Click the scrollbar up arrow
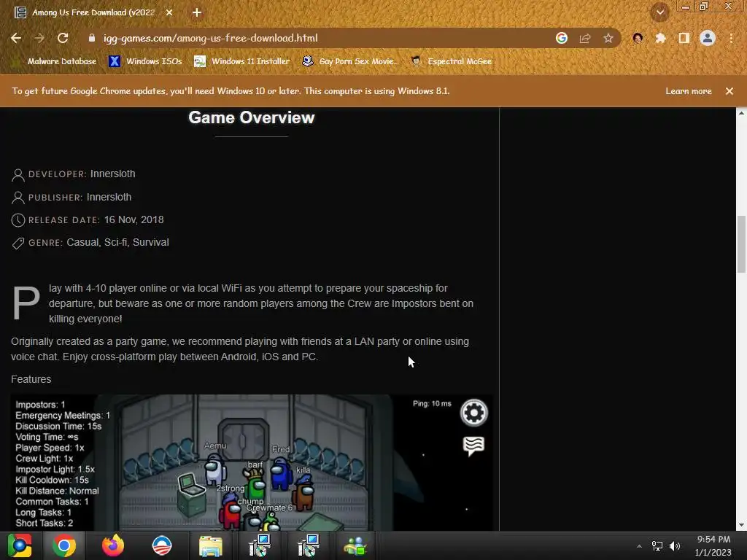This screenshot has height=560, width=747. click(741, 113)
